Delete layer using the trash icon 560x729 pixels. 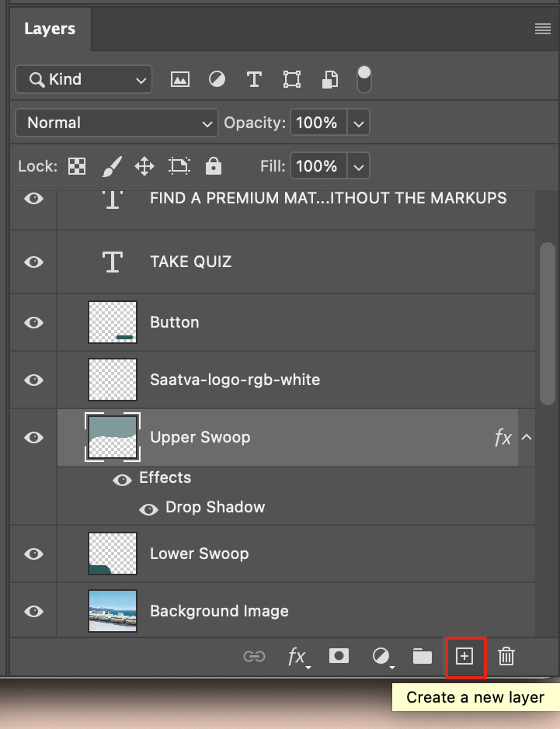[x=506, y=657]
